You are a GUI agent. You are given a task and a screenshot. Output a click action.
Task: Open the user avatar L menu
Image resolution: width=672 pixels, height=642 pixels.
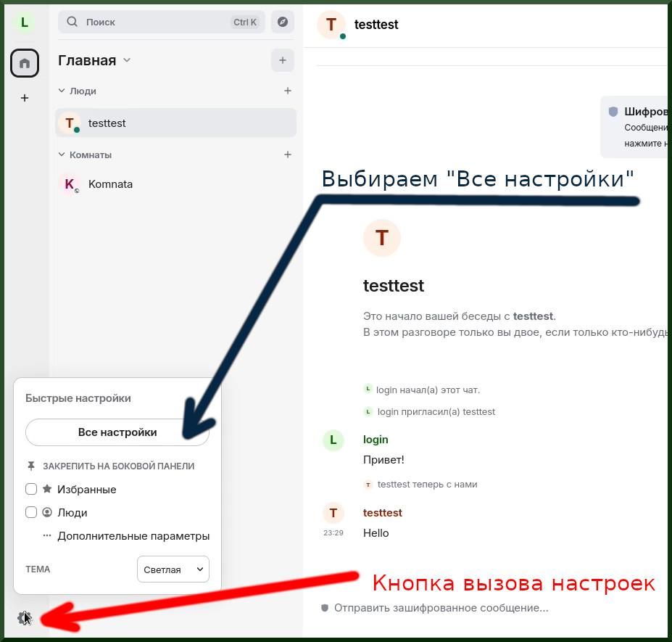coord(25,22)
